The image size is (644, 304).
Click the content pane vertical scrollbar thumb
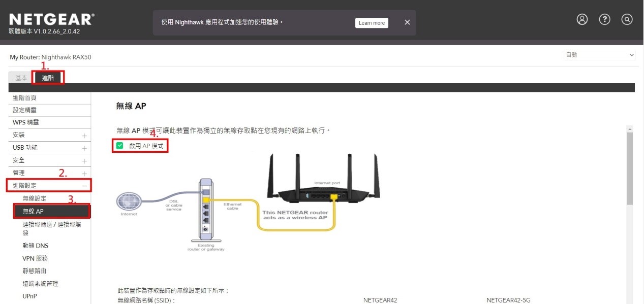point(630,168)
